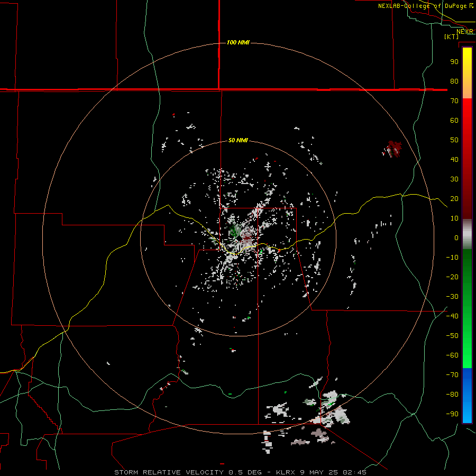
Task: Click the -20 value on velocity scale
Action: pos(452,277)
